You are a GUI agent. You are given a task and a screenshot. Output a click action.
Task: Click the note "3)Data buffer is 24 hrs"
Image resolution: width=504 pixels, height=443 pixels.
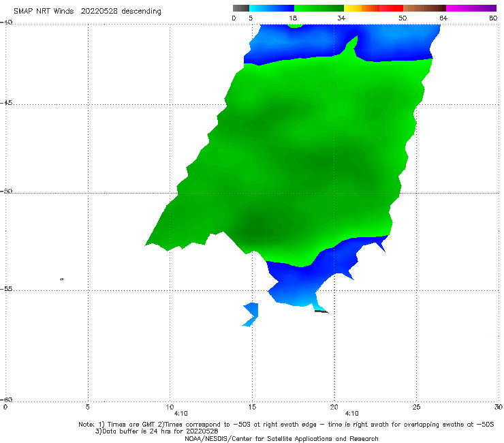[x=157, y=431]
